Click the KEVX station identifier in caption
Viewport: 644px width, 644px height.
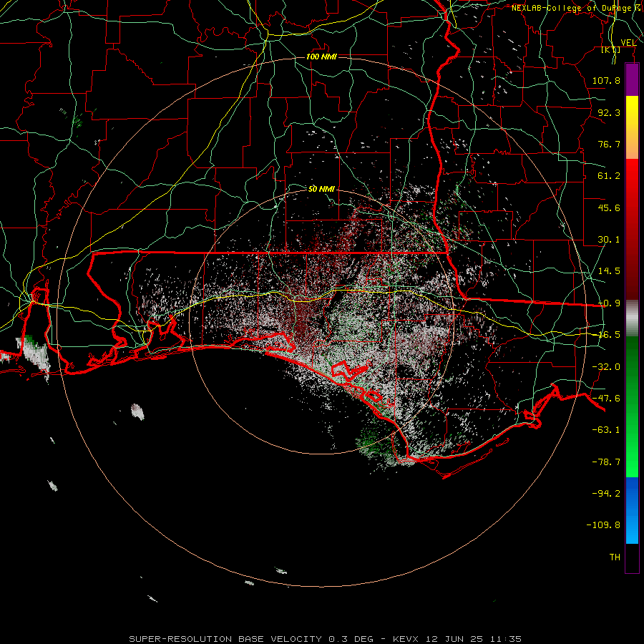click(x=406, y=639)
